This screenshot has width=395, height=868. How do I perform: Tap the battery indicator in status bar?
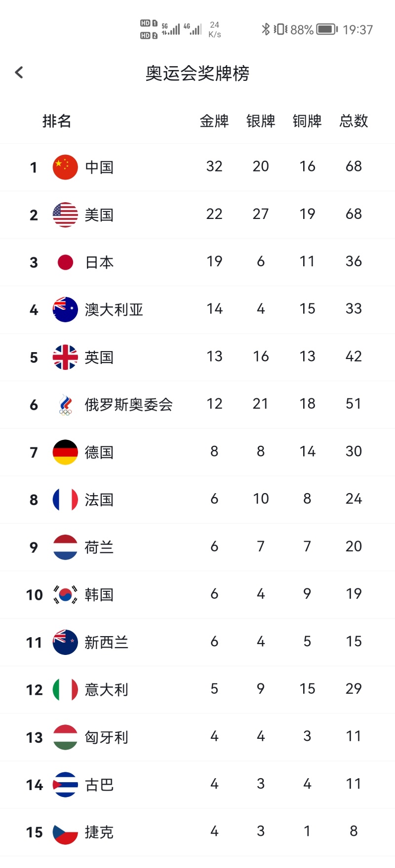coord(327,30)
